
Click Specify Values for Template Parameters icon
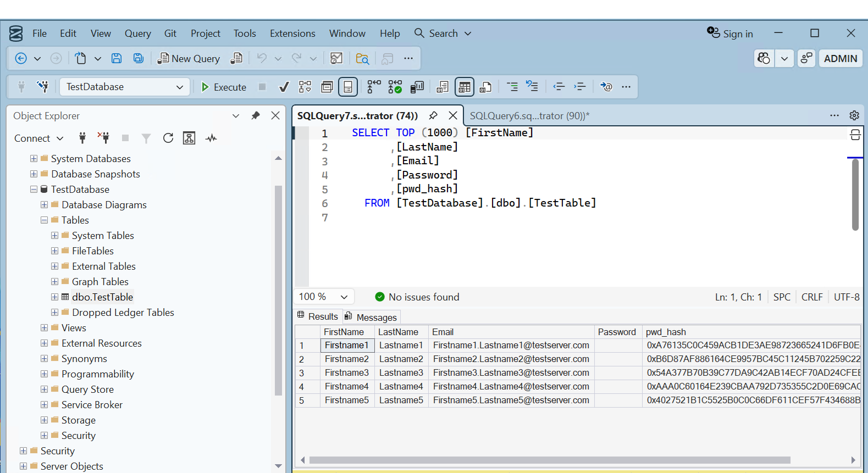[x=606, y=87]
